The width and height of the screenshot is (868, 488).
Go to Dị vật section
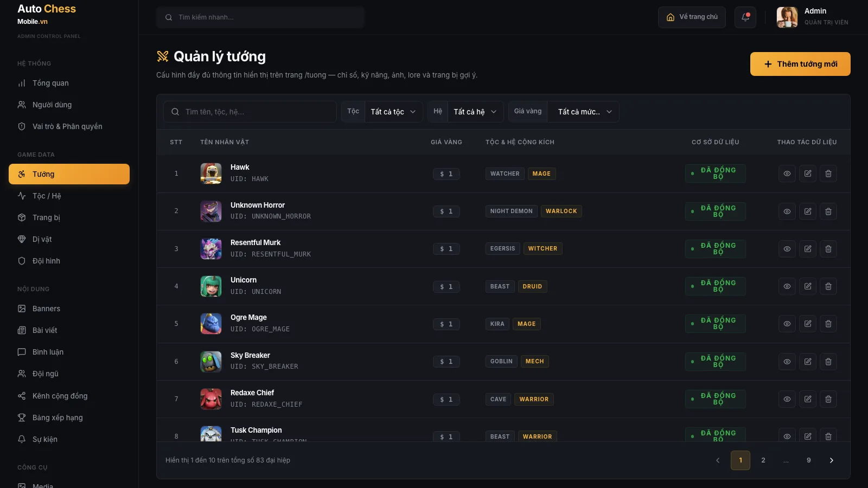tap(69, 239)
